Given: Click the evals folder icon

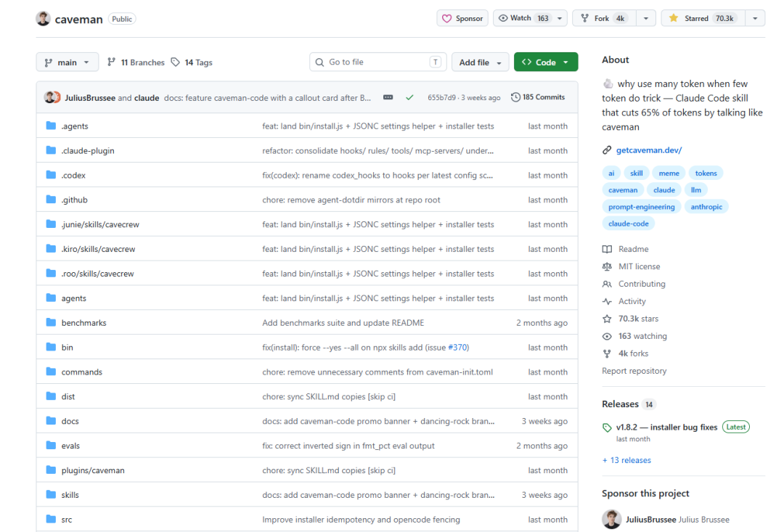Looking at the screenshot, I should (51, 445).
